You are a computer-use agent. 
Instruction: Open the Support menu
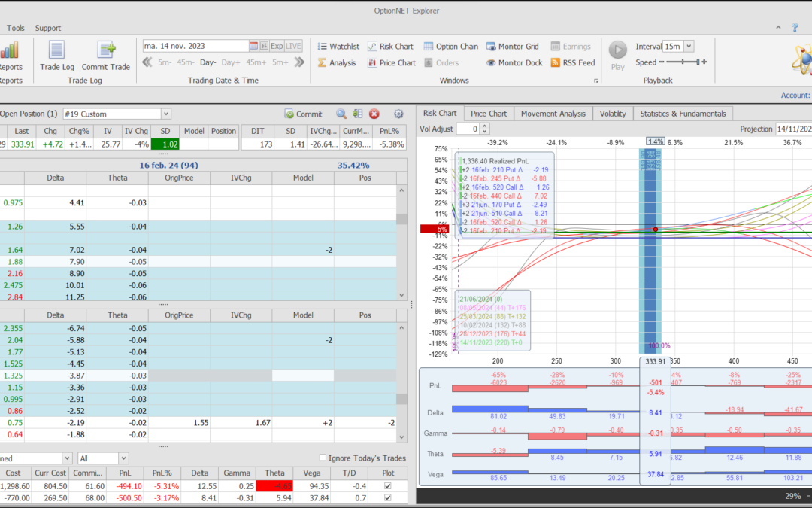coord(48,28)
